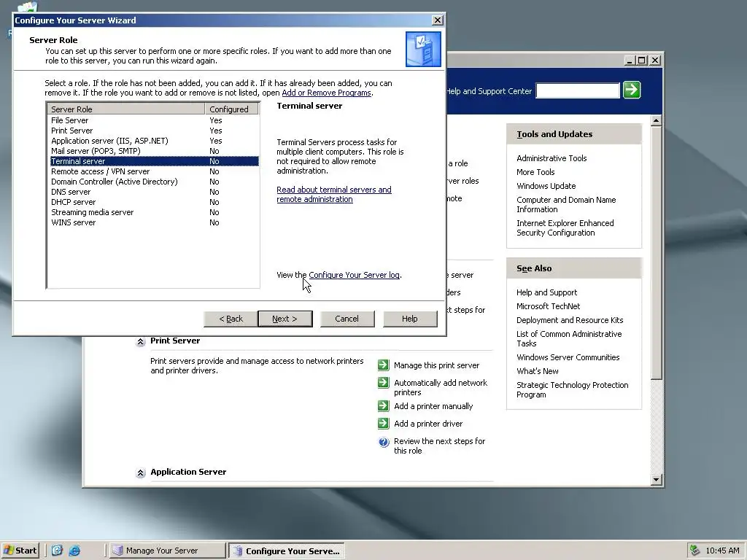Click the Add a printer manually arrow icon
Screen dimensions: 747x560
tap(384, 406)
